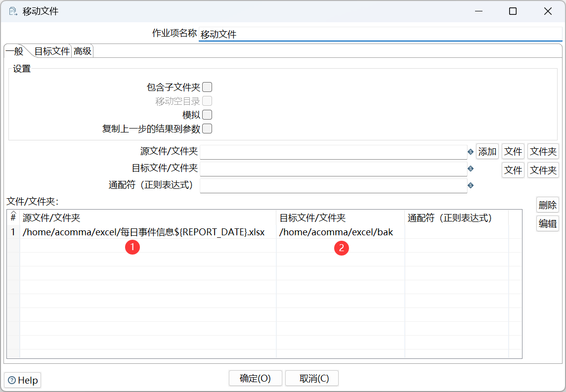Browse target with 文件夹 button in 目标文件 row
Viewport: 566px width, 392px height.
[543, 170]
